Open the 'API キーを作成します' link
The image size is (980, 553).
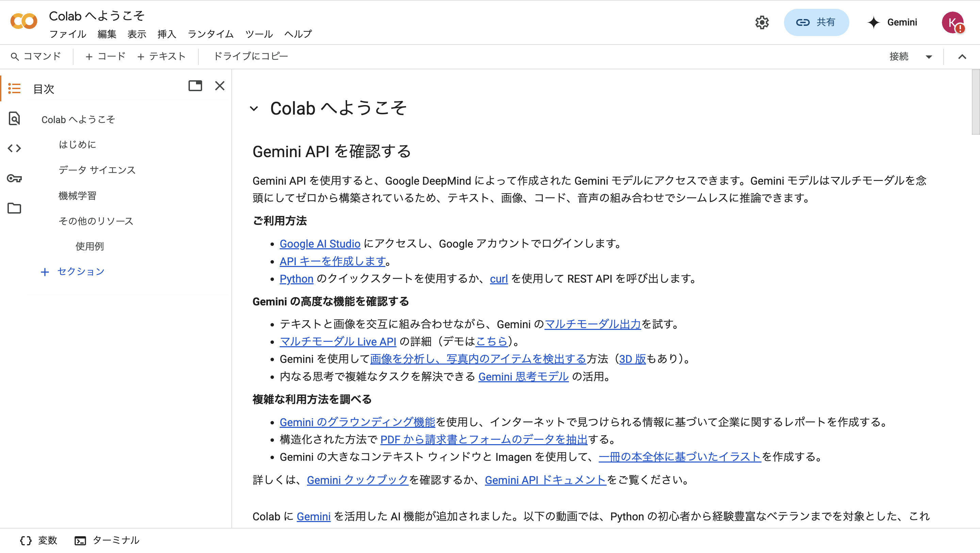333,261
